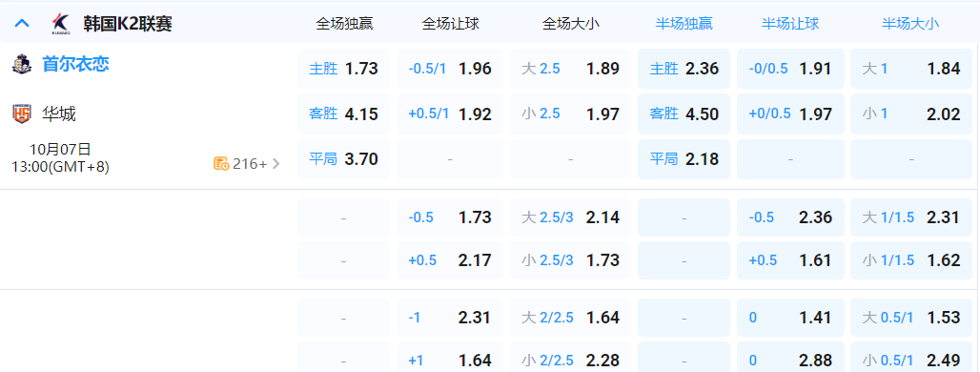The height and width of the screenshot is (372, 980).
Task: Open all 216+ markets arrow
Action: (x=276, y=164)
